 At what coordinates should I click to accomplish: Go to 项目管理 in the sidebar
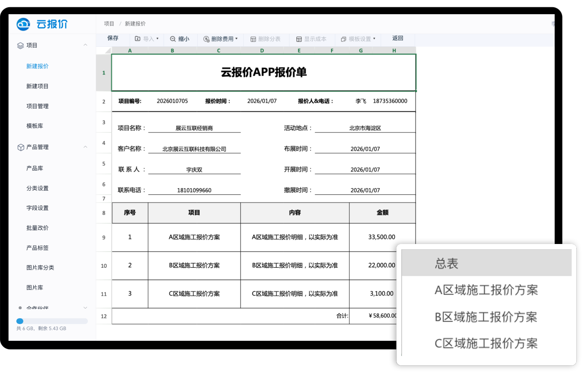pyautogui.click(x=37, y=106)
